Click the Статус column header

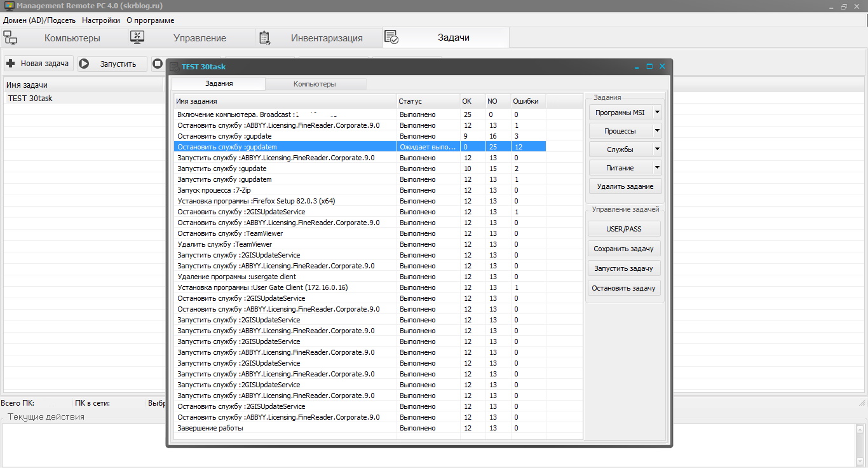click(x=428, y=101)
